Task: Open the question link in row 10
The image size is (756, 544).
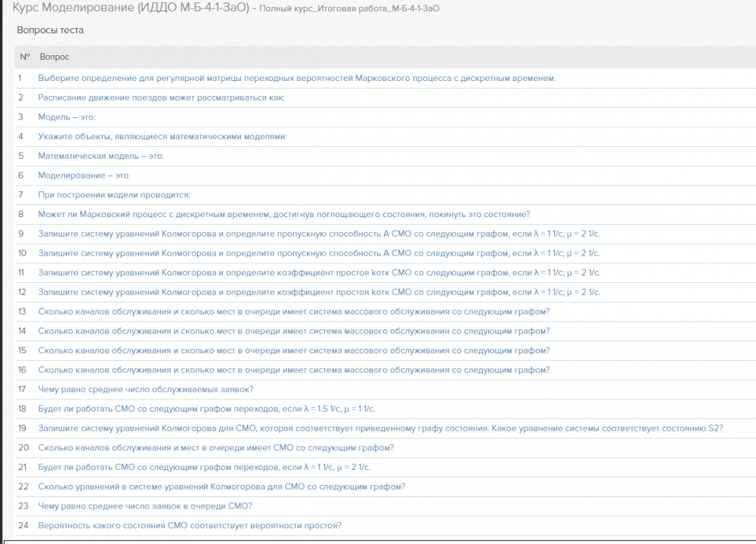Action: [x=319, y=253]
